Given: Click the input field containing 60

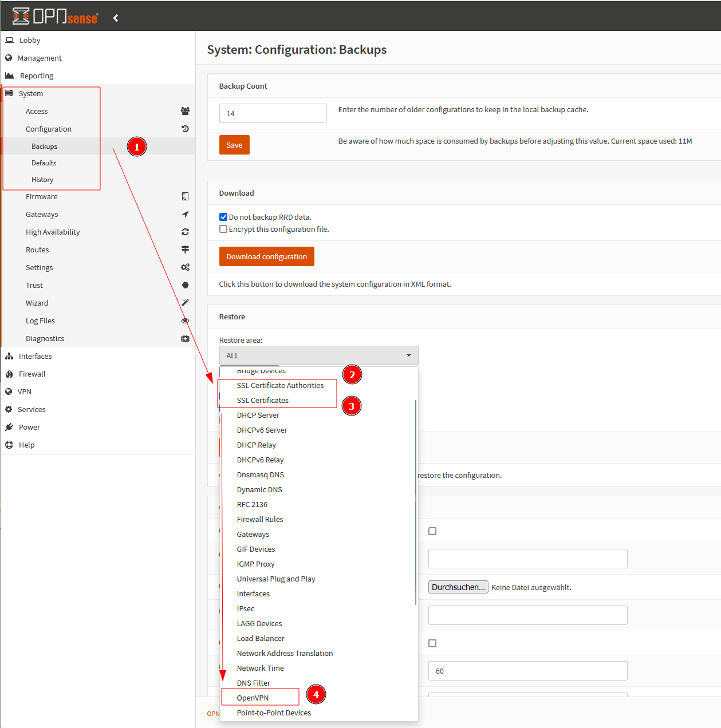Looking at the screenshot, I should click(528, 671).
